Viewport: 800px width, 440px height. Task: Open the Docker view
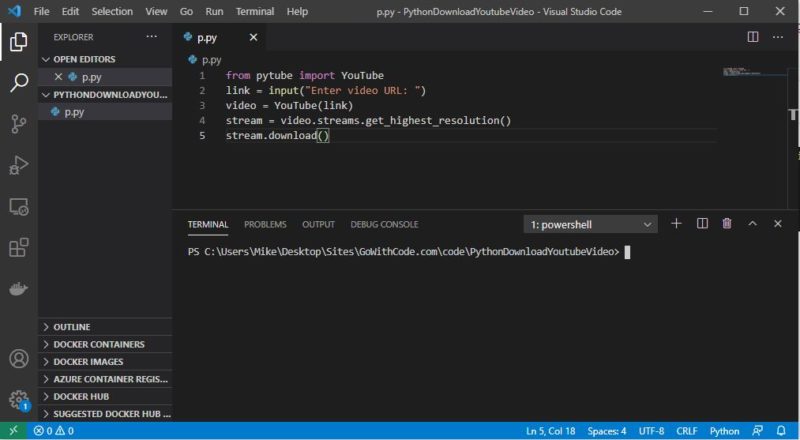pyautogui.click(x=18, y=289)
